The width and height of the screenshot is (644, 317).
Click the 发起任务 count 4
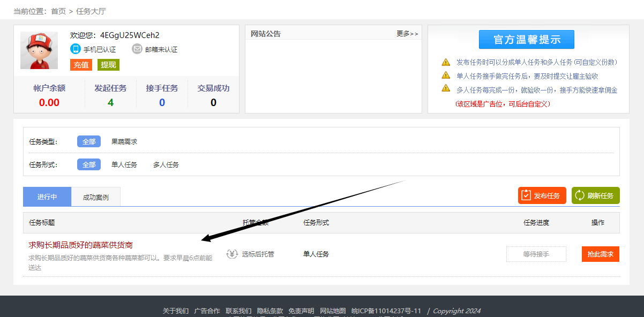[x=110, y=103]
